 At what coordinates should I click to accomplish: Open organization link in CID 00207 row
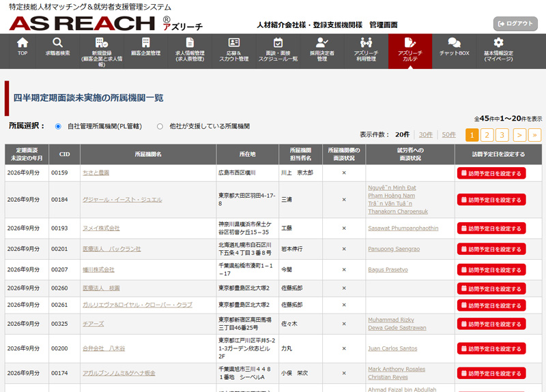pos(98,269)
